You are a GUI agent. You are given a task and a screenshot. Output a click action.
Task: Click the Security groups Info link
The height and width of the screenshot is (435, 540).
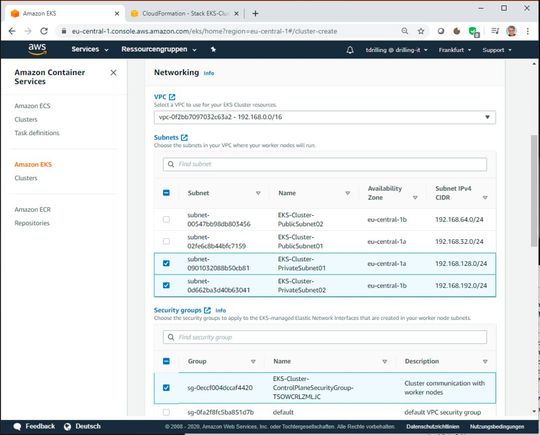point(221,311)
